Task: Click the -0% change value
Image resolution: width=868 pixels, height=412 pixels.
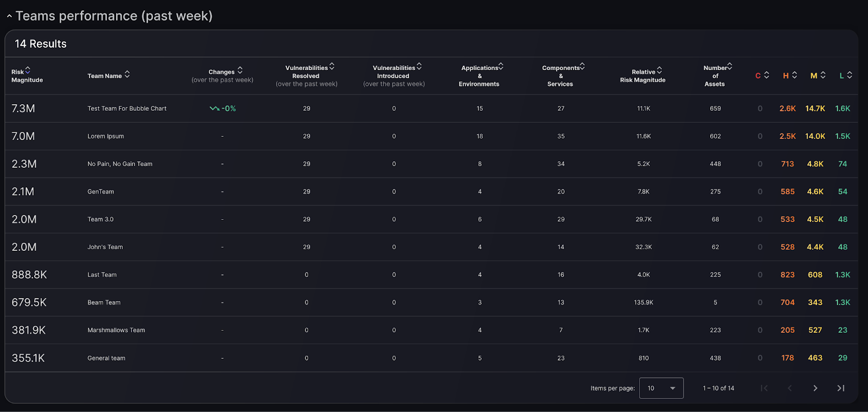Action: 229,109
